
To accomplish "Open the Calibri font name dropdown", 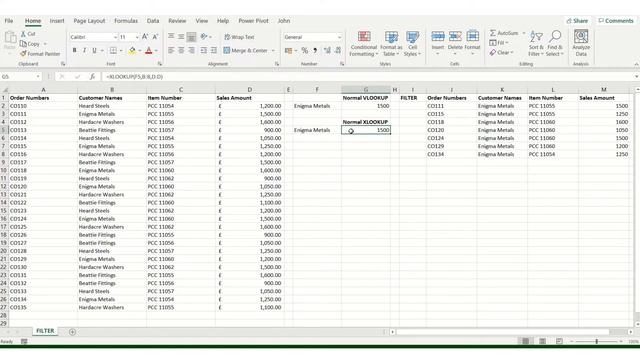I will (116, 37).
